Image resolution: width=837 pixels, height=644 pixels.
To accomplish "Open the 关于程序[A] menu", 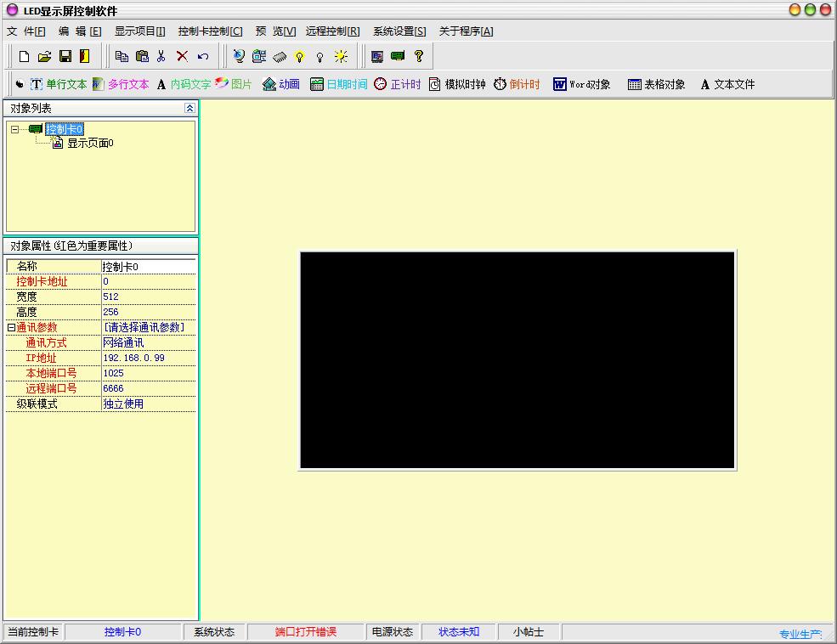I will (466, 31).
